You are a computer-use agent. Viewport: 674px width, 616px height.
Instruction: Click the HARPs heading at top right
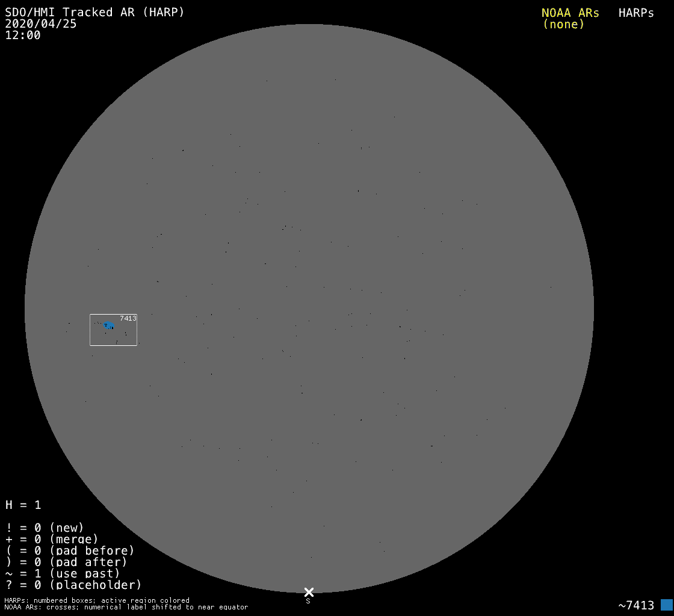[x=636, y=13]
